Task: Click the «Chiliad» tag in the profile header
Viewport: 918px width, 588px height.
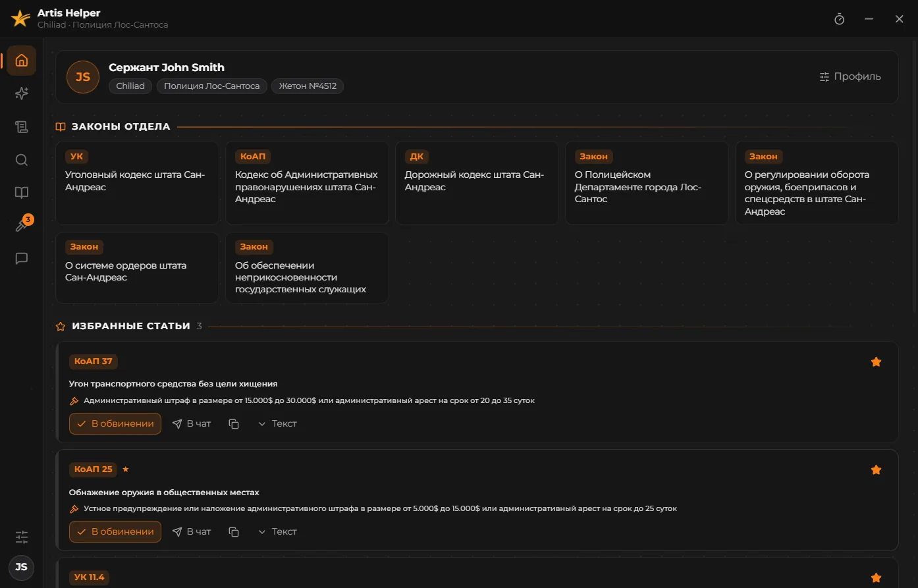Action: click(130, 86)
